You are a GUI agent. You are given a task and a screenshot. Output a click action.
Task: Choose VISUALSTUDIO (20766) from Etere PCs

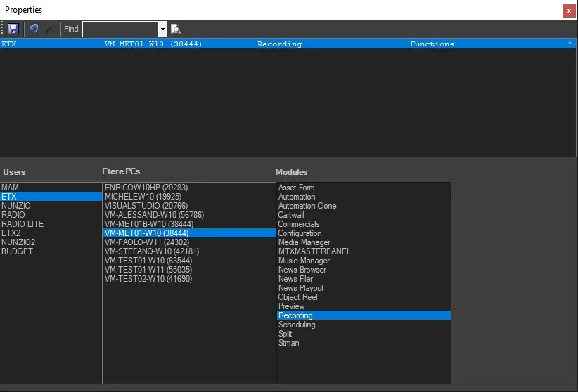pyautogui.click(x=146, y=206)
